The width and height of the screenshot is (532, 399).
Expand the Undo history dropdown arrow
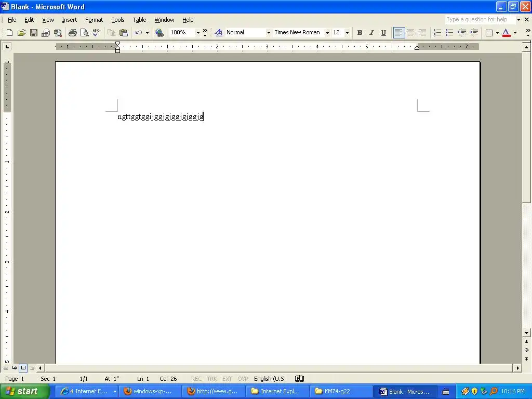point(147,33)
